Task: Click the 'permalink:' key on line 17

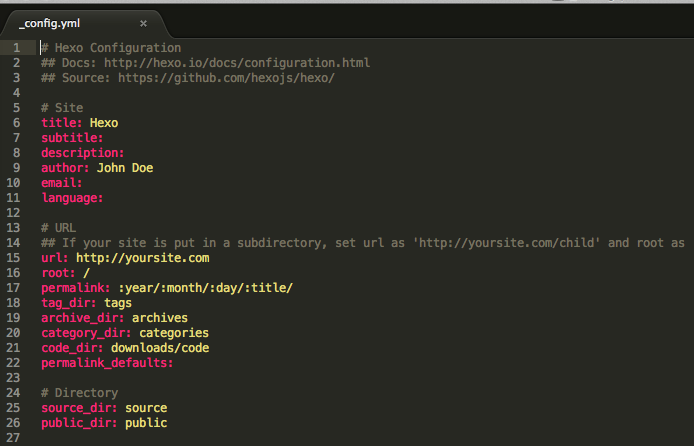Action: tap(75, 288)
